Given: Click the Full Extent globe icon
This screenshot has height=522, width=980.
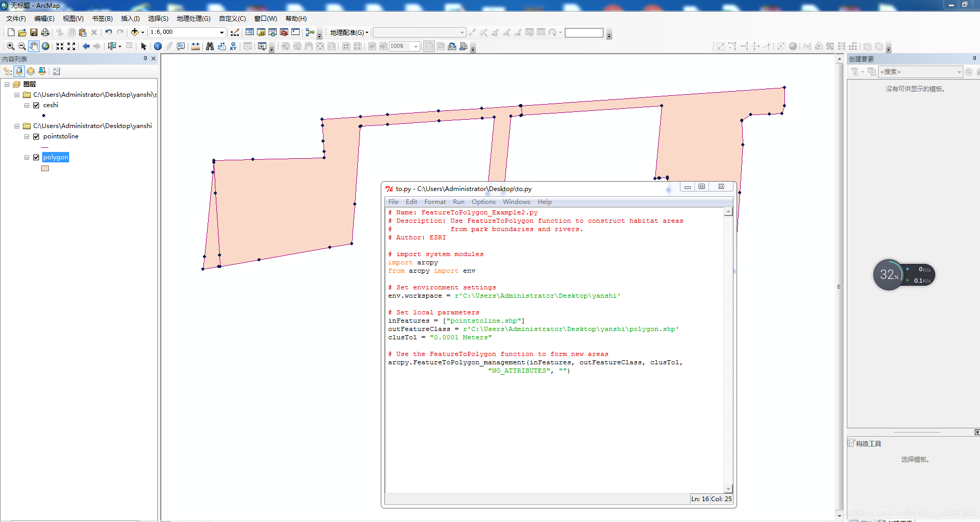Looking at the screenshot, I should pos(46,46).
